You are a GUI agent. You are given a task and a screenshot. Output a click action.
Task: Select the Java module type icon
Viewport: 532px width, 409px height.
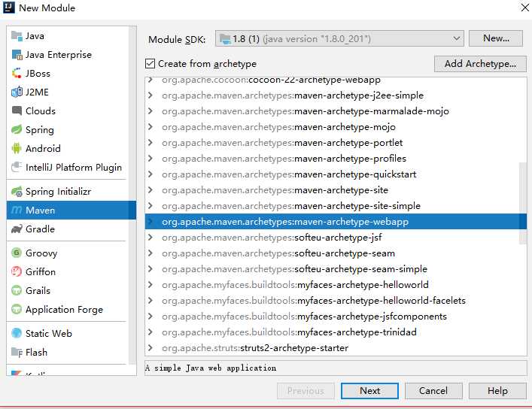pyautogui.click(x=17, y=35)
